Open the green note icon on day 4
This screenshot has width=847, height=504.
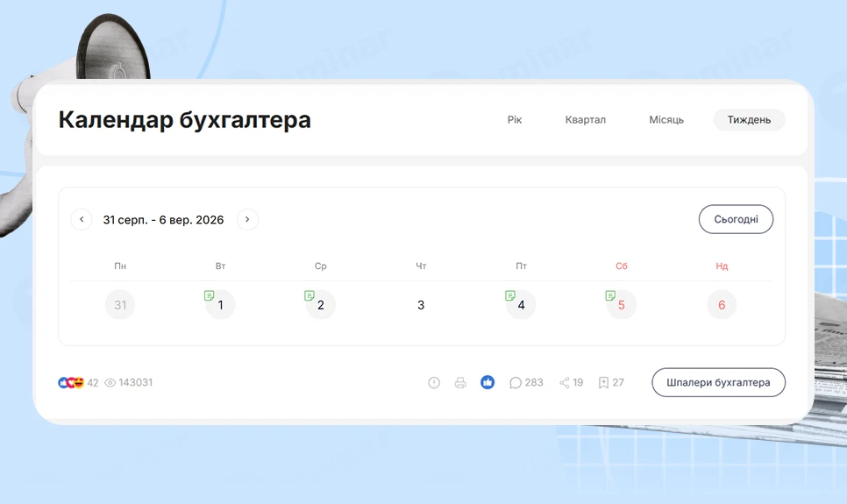(510, 295)
